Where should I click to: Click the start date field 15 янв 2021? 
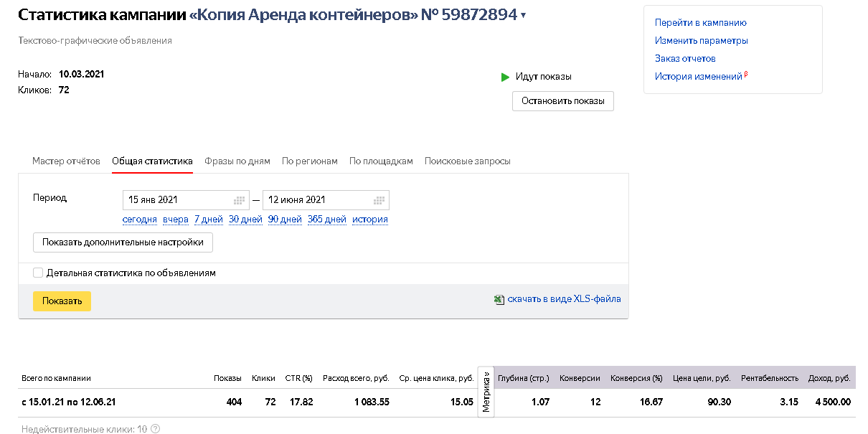click(x=187, y=200)
